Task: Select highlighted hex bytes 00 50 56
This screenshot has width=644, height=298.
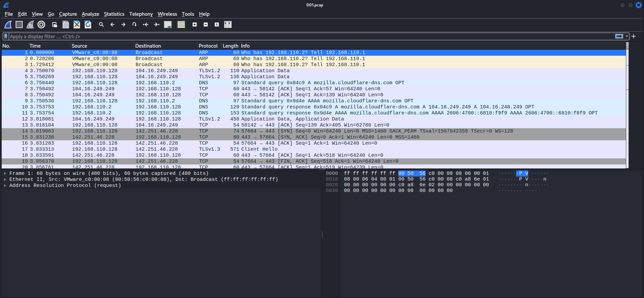Action: tap(412, 173)
